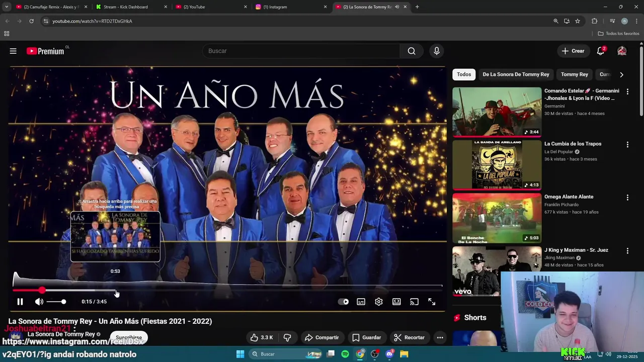
Task: Select the Todos filter chip
Action: pyautogui.click(x=464, y=74)
